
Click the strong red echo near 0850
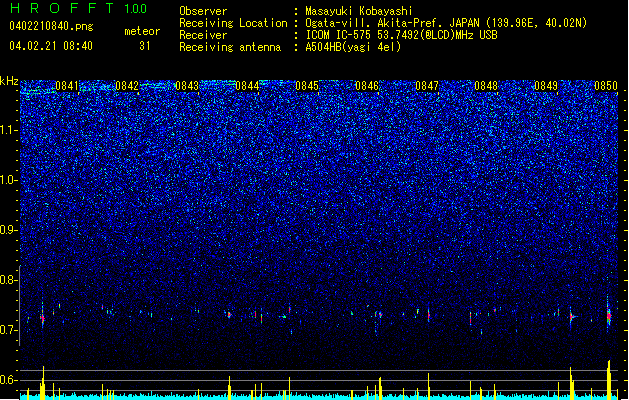(609, 316)
